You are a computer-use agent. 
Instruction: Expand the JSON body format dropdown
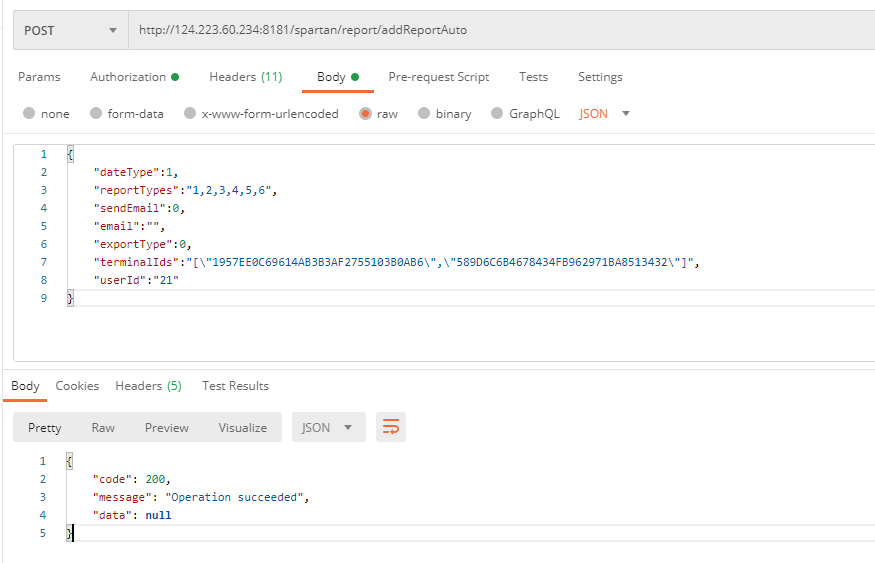(x=605, y=114)
